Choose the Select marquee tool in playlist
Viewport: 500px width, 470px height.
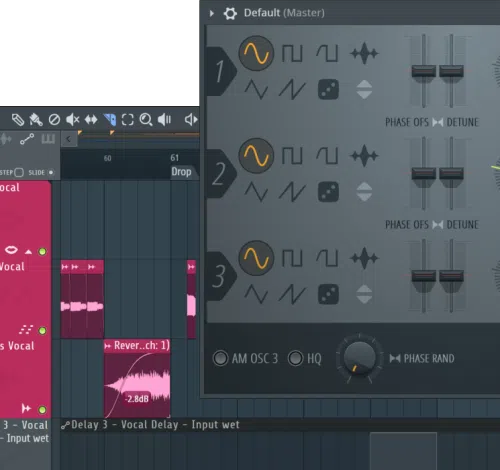(x=128, y=119)
